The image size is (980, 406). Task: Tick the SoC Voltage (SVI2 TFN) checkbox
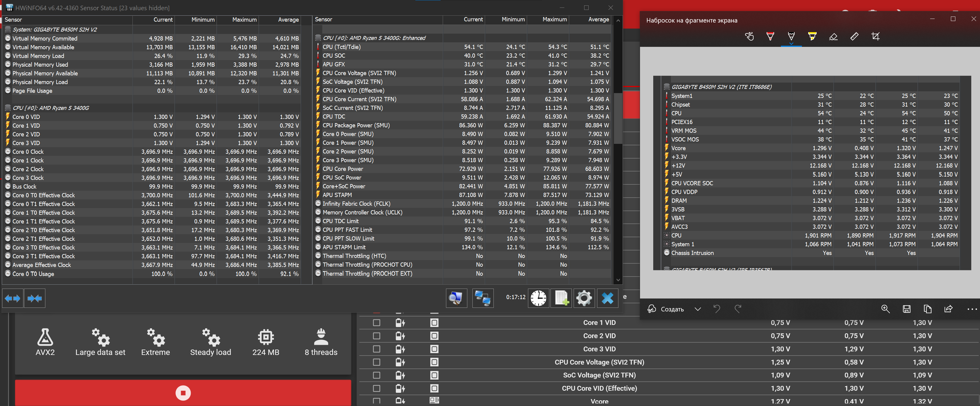(376, 375)
